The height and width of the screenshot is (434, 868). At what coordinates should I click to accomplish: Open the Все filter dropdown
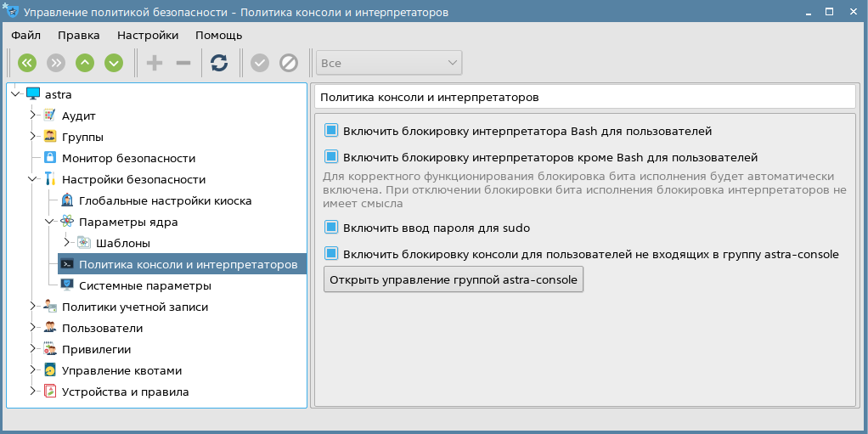(x=389, y=63)
